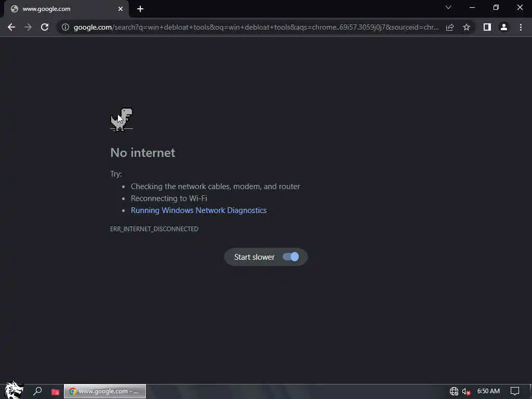Switch to Chrome taskbar button
The height and width of the screenshot is (399, 532).
[x=105, y=391]
